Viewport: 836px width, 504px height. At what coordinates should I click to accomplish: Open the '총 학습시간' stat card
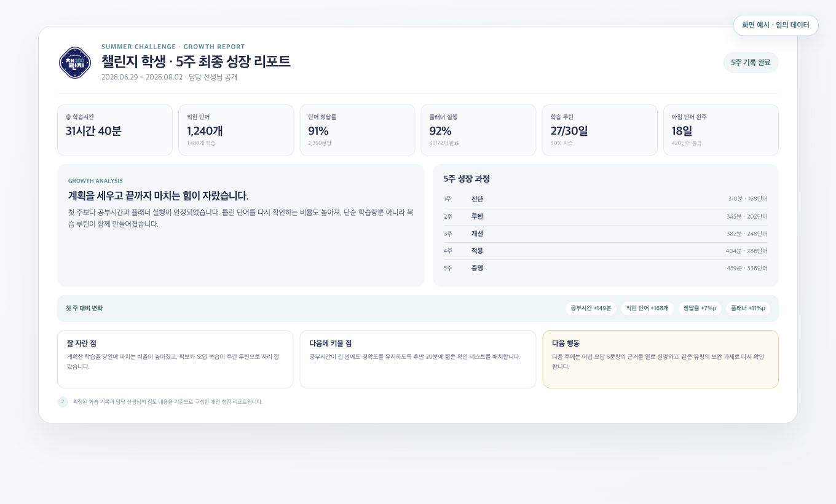(115, 130)
